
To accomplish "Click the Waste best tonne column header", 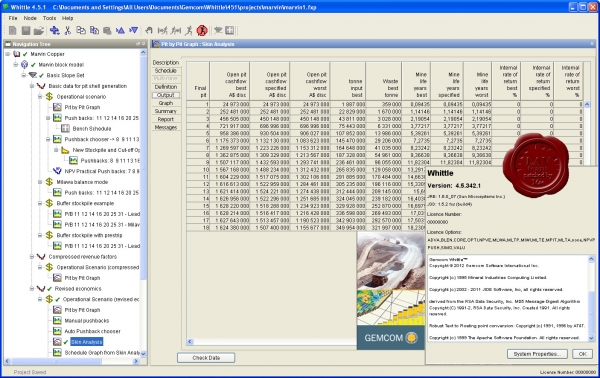I will (384, 81).
